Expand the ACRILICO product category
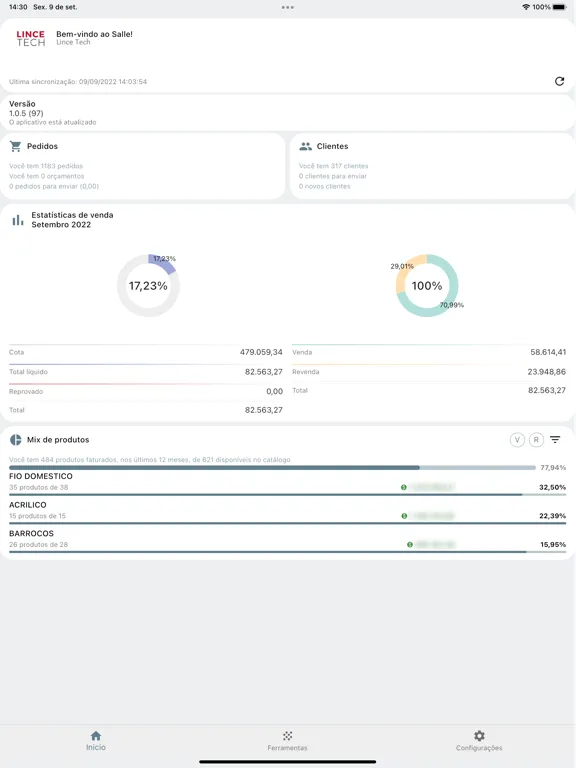Image resolution: width=576 pixels, height=768 pixels. (x=288, y=510)
